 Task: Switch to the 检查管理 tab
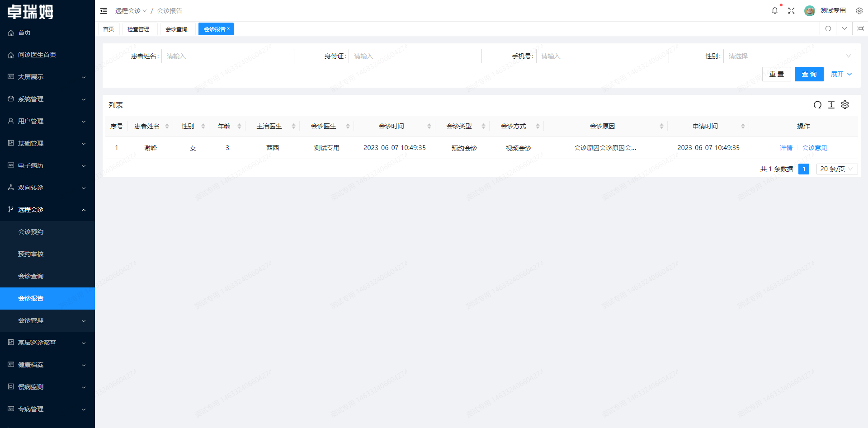tap(138, 29)
